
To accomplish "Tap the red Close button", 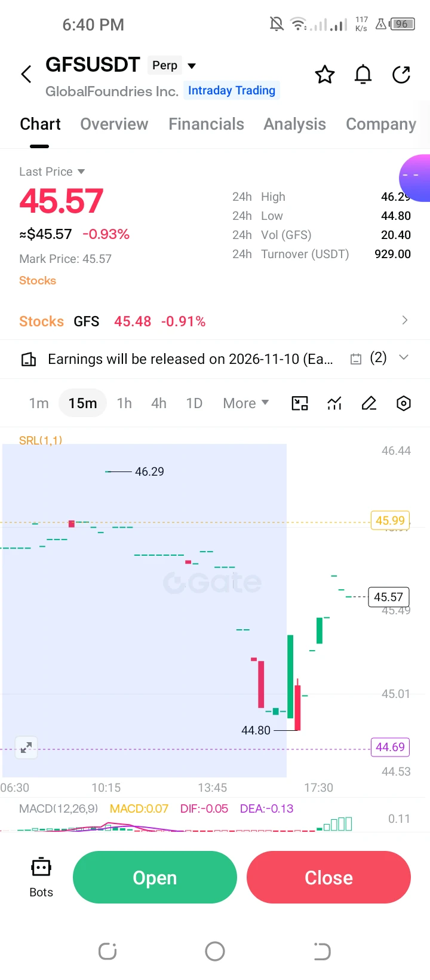I will pyautogui.click(x=328, y=877).
